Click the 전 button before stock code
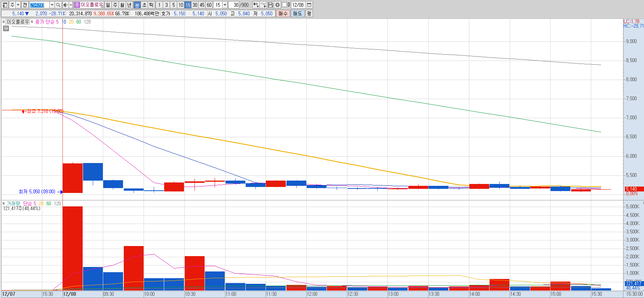The image size is (644, 298). point(25,5)
